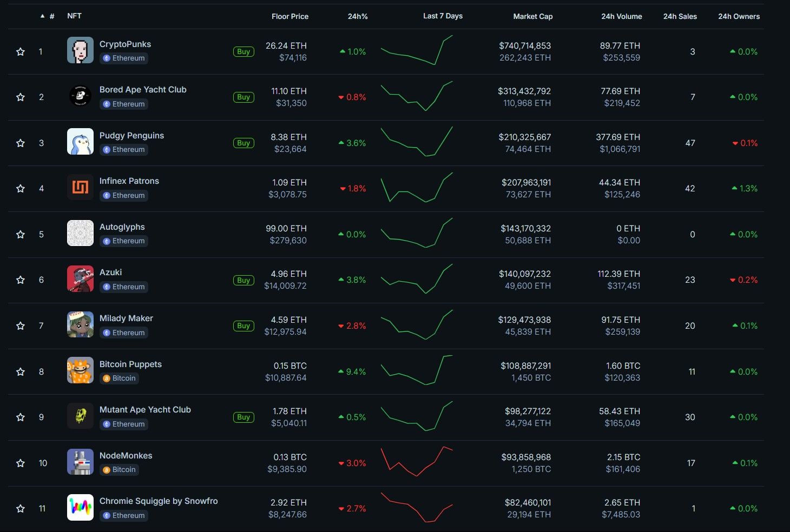Favorite NodeMonkes with the star icon
Screen dimensions: 790x532
click(x=21, y=463)
